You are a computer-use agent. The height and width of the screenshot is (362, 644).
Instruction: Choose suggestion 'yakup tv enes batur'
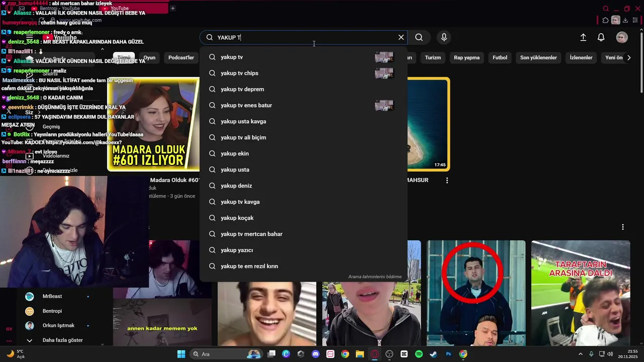point(303,105)
